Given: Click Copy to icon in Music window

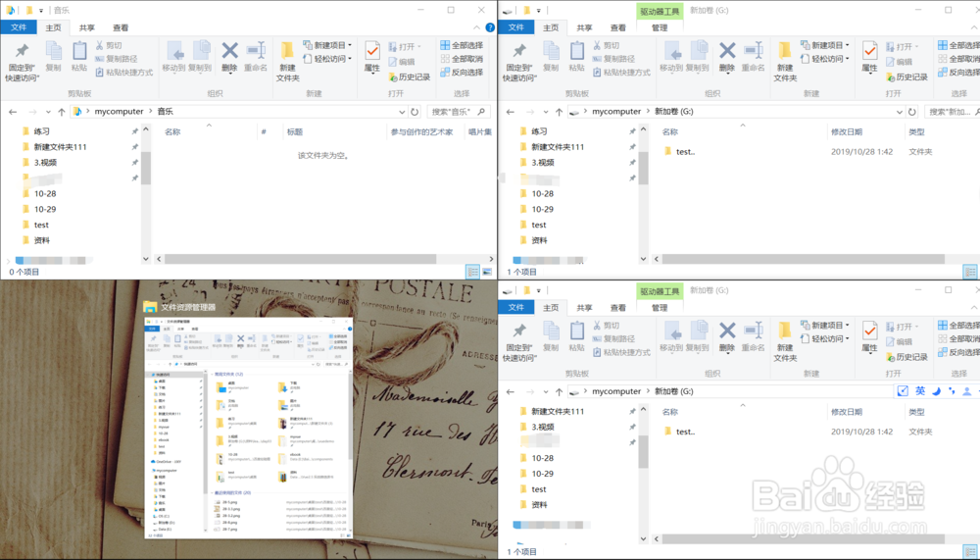Looking at the screenshot, I should coord(200,56).
